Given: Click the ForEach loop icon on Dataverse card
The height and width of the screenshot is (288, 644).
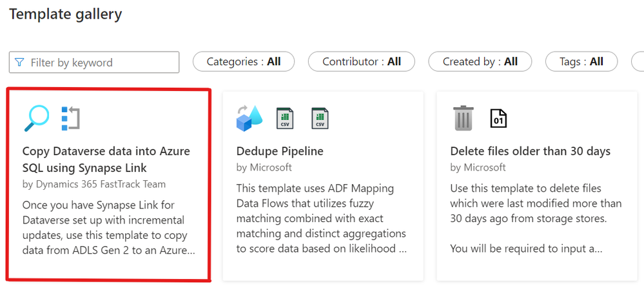Looking at the screenshot, I should [70, 118].
